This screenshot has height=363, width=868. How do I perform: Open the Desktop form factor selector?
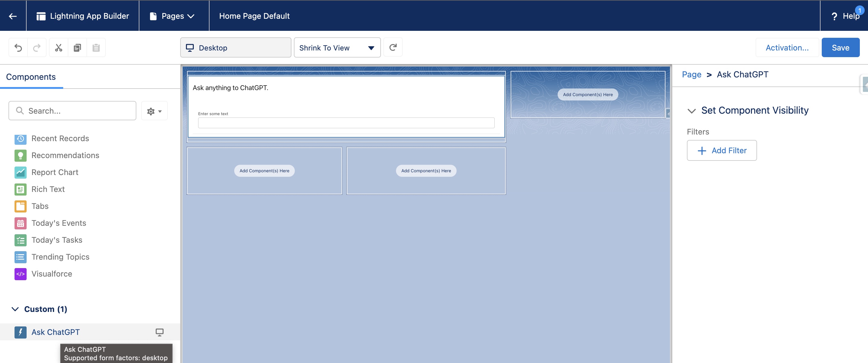click(236, 47)
